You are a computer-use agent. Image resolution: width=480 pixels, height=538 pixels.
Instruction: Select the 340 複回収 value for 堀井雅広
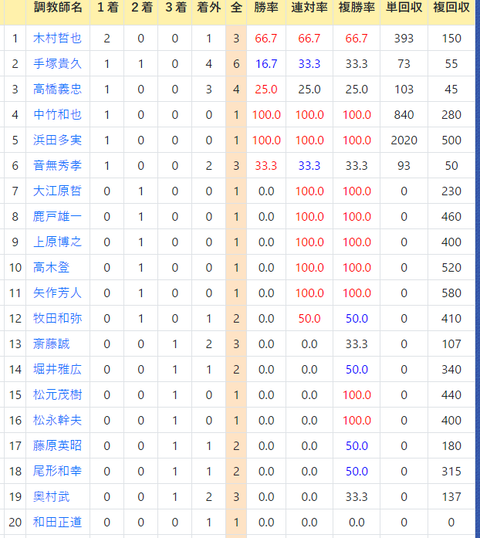[x=451, y=369]
